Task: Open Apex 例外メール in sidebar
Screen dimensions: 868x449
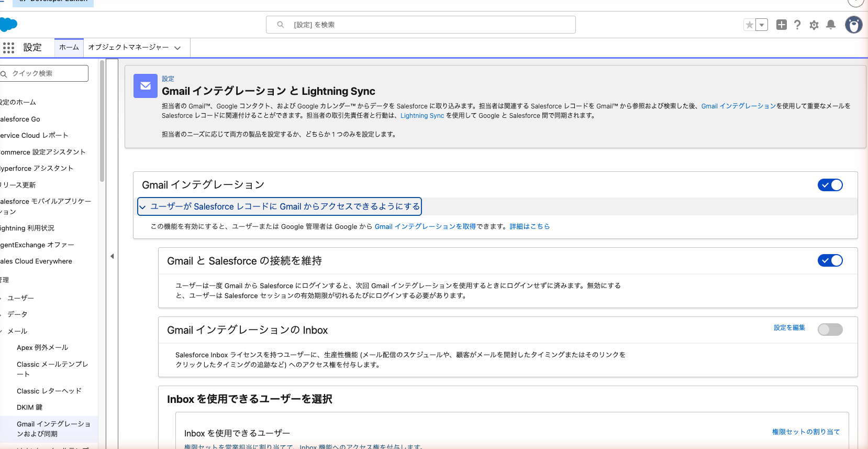Action: (x=42, y=347)
